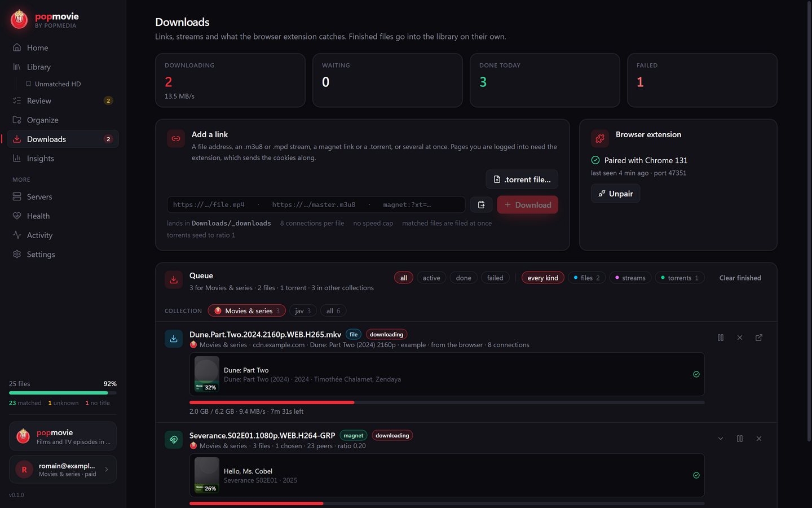Click the .torrent file... button

(522, 179)
